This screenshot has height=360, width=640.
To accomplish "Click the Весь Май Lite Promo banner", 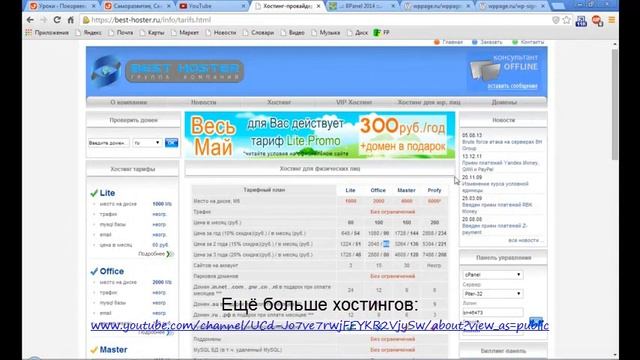I will click(320, 135).
